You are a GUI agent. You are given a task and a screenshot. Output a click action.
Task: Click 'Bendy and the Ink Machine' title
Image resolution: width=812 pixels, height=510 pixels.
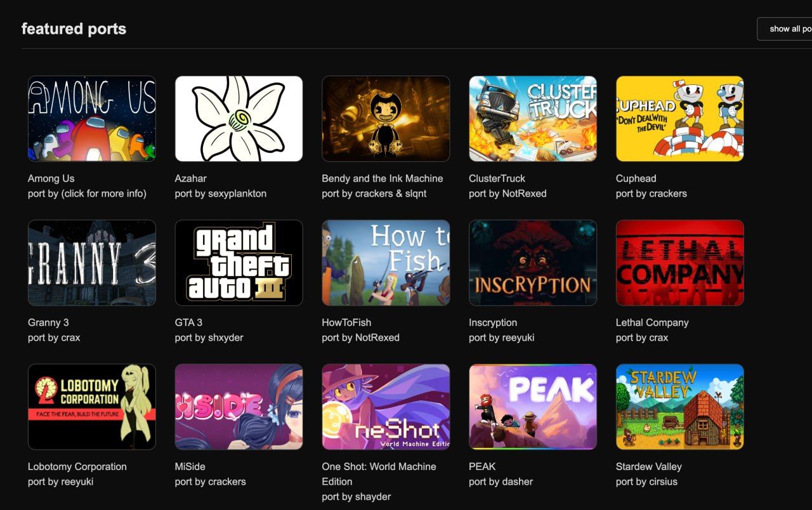383,178
